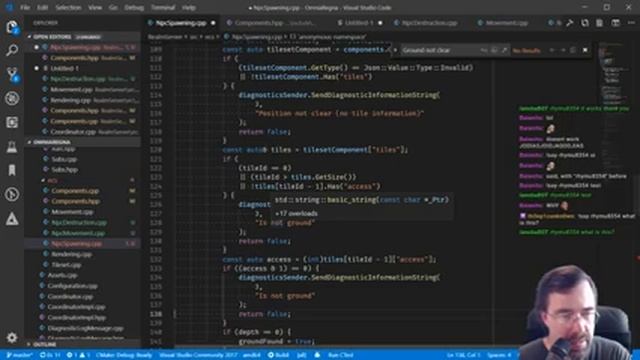
Task: Click the Visual Studio Community 2017 kit selector
Action: pyautogui.click(x=199, y=355)
